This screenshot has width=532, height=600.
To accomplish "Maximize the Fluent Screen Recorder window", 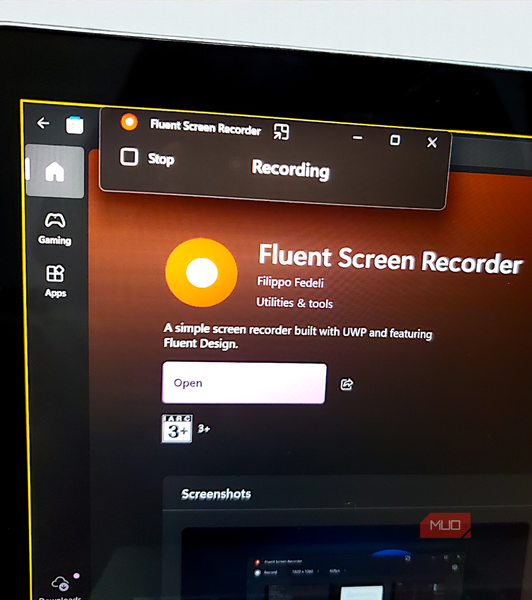I will (395, 140).
